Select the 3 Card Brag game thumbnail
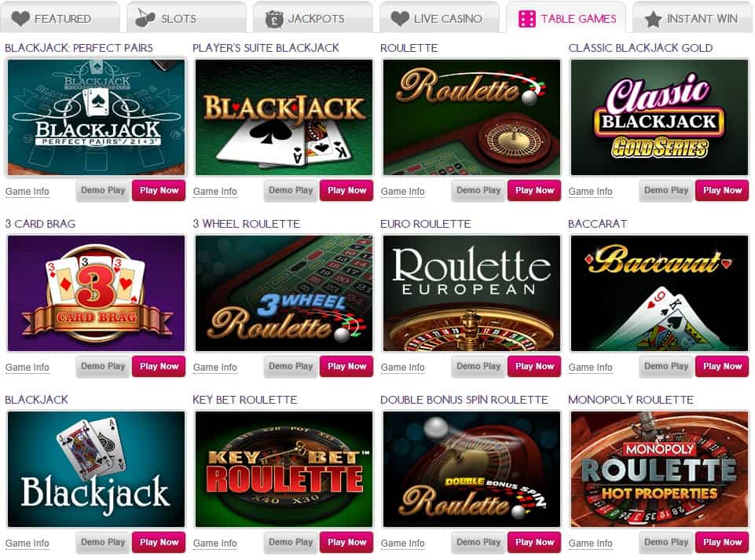 (x=97, y=293)
